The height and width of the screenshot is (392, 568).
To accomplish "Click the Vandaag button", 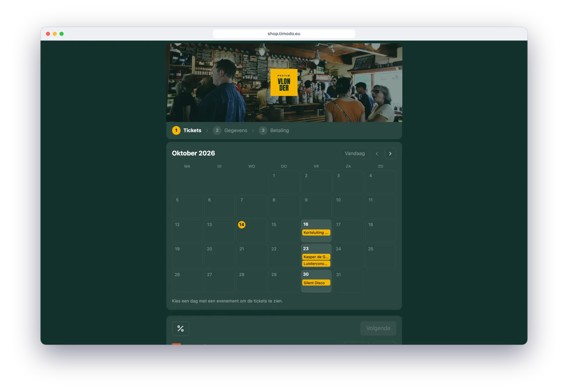I will coord(355,154).
